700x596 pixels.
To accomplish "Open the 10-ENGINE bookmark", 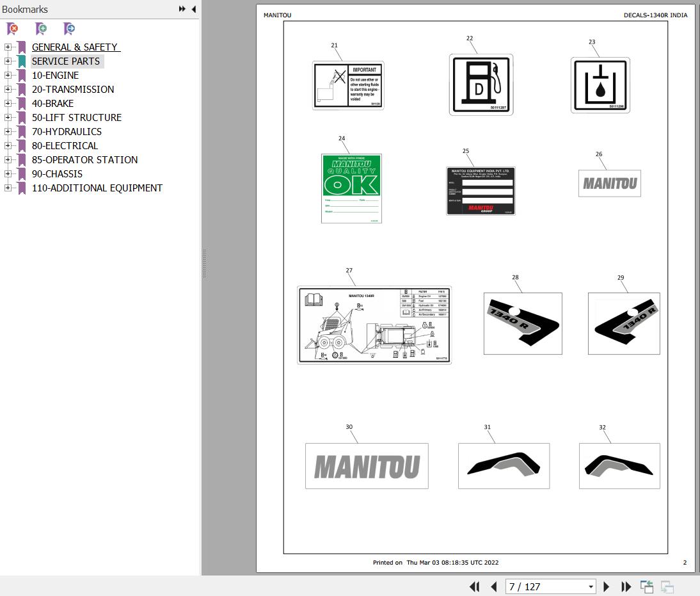I will point(56,75).
